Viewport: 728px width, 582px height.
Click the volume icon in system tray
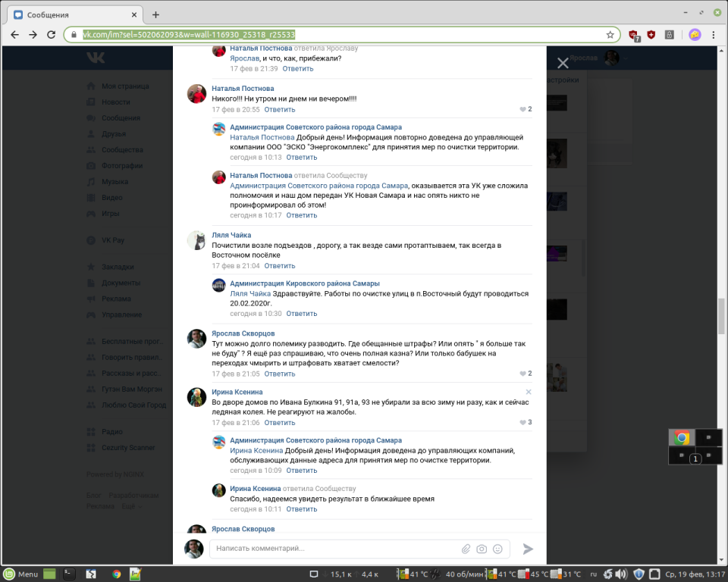tap(620, 574)
